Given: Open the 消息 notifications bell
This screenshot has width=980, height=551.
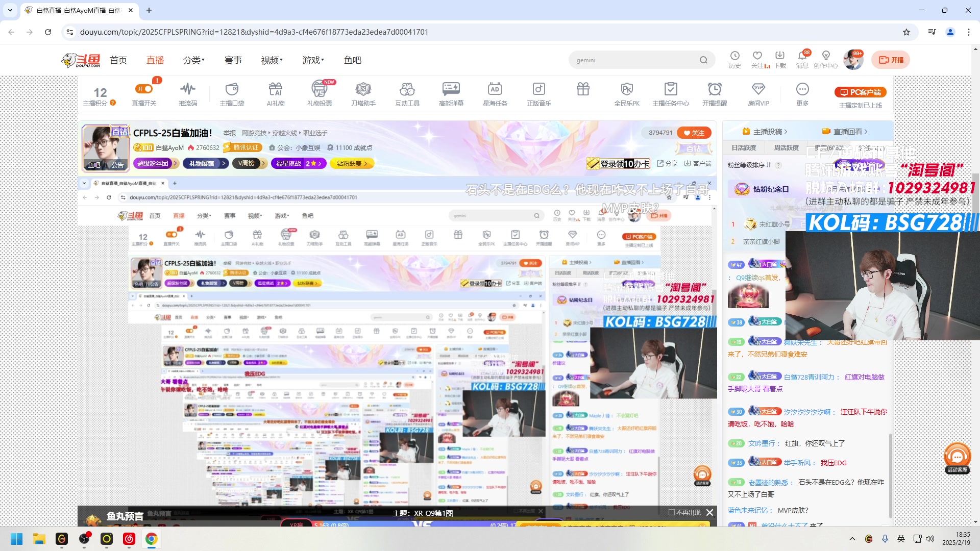Looking at the screenshot, I should 802,60.
